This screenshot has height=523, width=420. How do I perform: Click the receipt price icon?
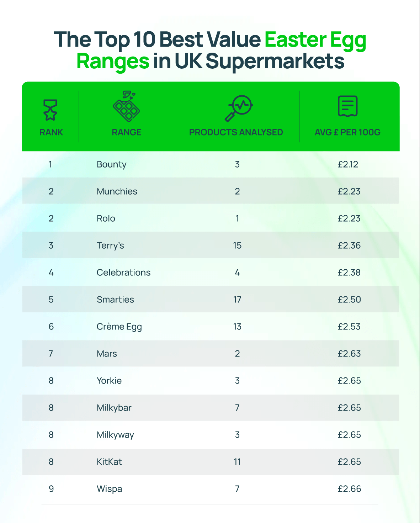[x=347, y=106]
